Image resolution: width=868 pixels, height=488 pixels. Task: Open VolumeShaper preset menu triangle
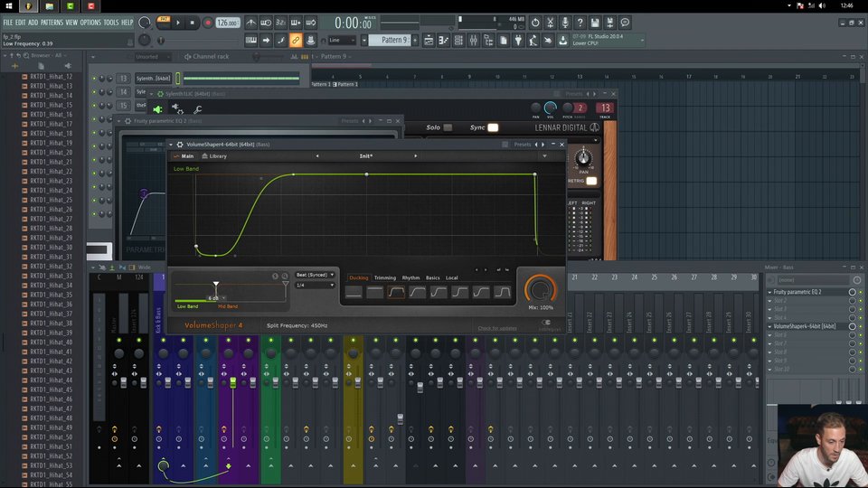tap(544, 156)
